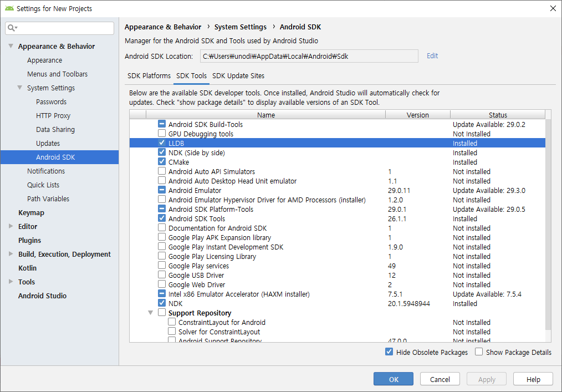The height and width of the screenshot is (392, 562).
Task: Check Android Auto Desktop Head Unit emulator
Action: pyautogui.click(x=162, y=180)
